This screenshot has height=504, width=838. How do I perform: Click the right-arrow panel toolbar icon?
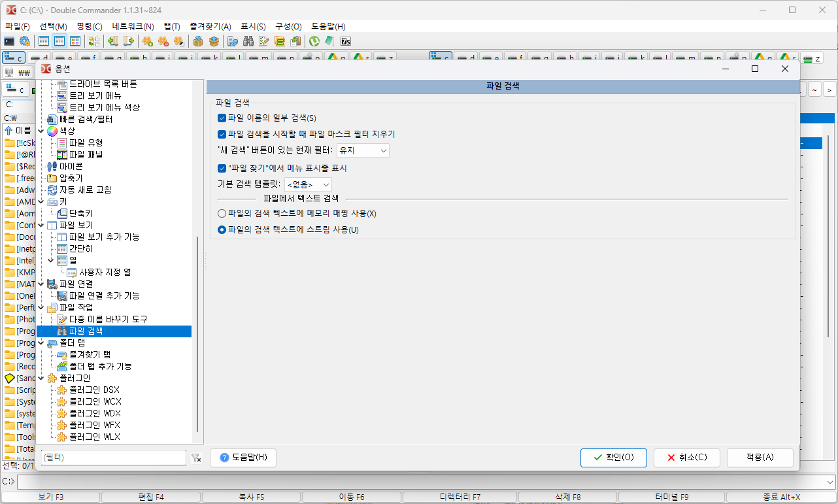[129, 41]
